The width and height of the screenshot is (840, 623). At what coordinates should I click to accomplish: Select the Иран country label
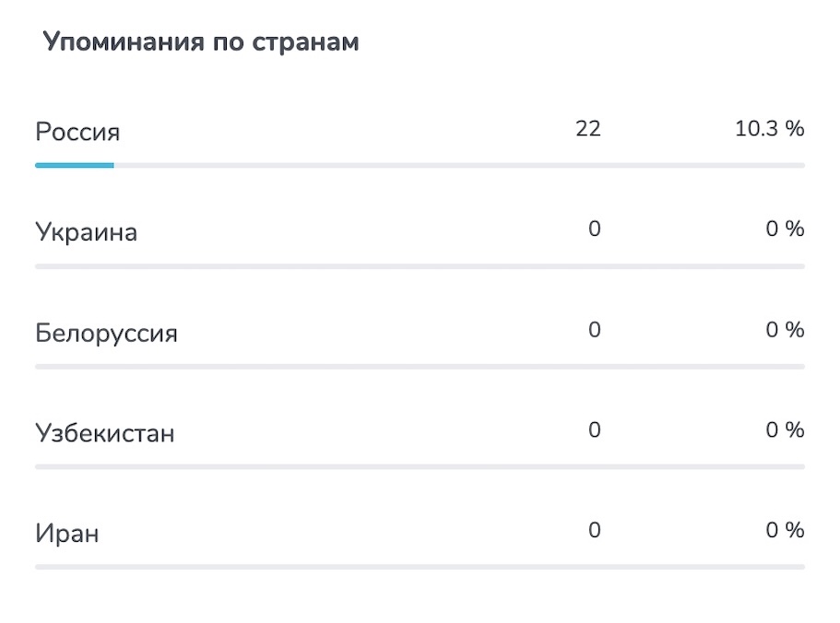67,533
